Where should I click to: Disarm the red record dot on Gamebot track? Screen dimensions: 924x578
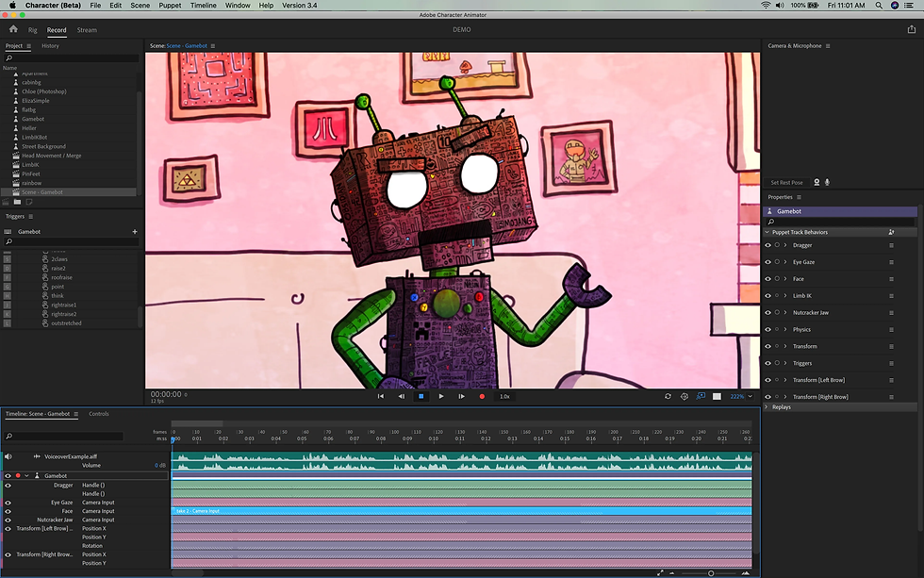18,475
